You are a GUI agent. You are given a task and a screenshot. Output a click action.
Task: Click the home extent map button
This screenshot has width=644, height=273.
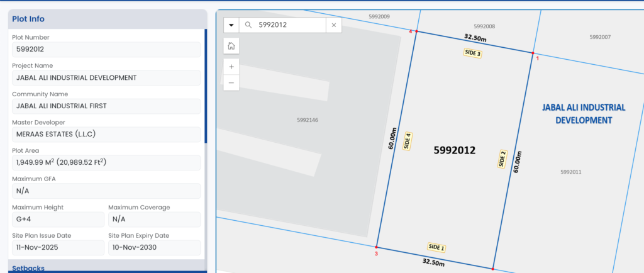click(x=231, y=46)
